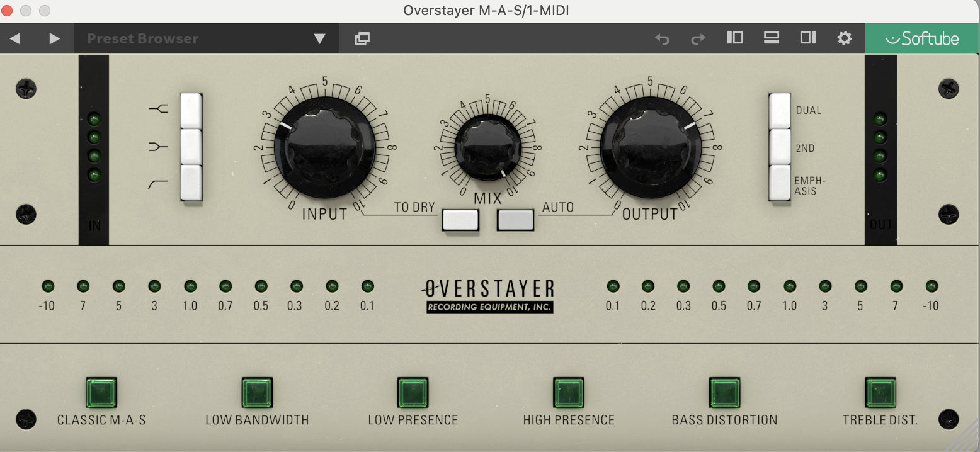The width and height of the screenshot is (980, 452).
Task: Go to previous preset with left arrow
Action: tap(15, 38)
